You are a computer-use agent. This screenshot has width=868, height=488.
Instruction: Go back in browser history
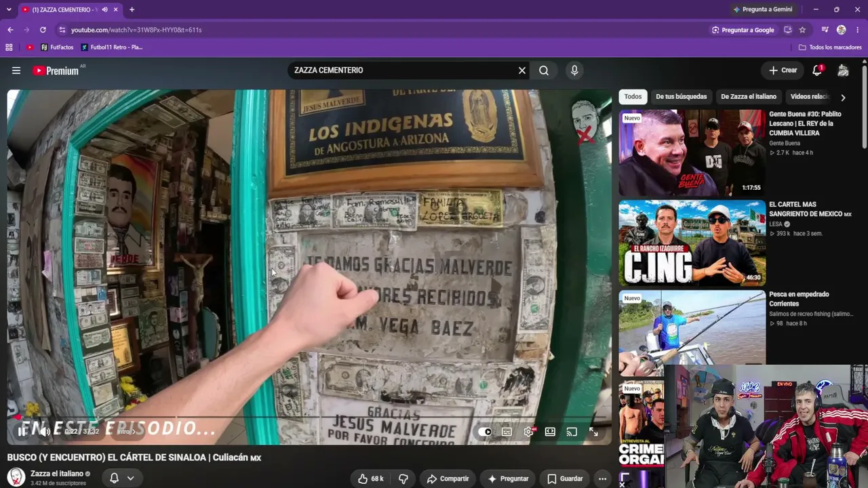[10, 30]
